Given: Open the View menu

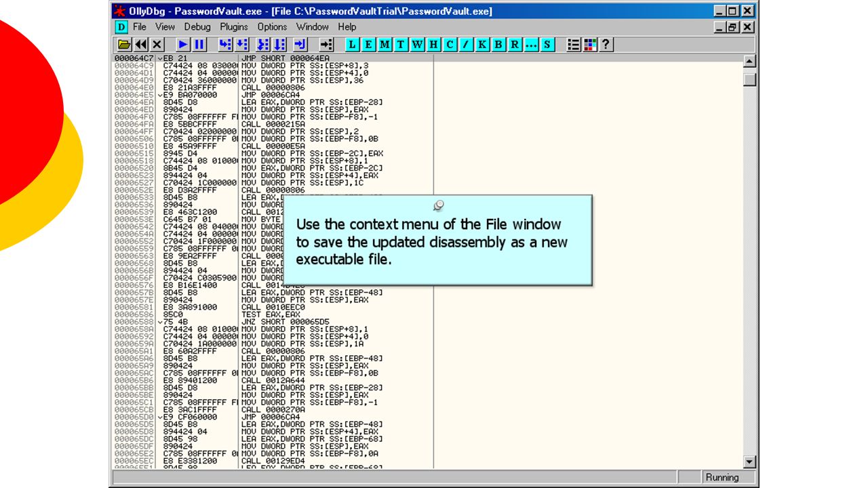Looking at the screenshot, I should (x=165, y=27).
